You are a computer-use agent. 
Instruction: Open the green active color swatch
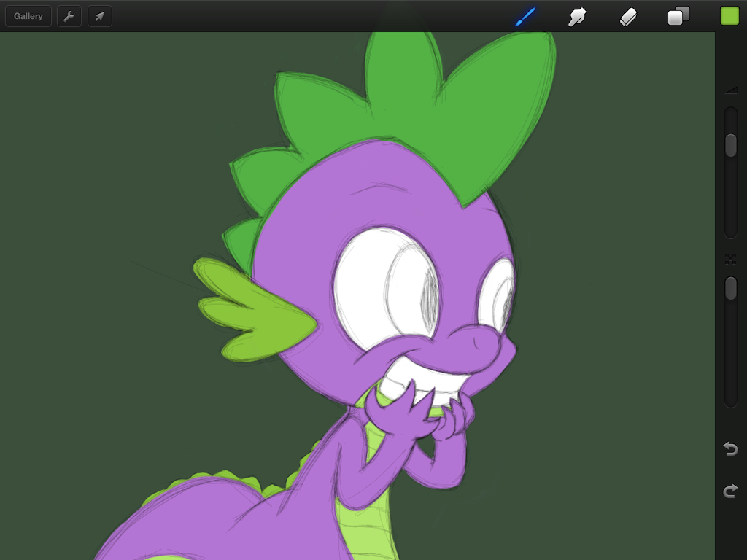point(729,16)
